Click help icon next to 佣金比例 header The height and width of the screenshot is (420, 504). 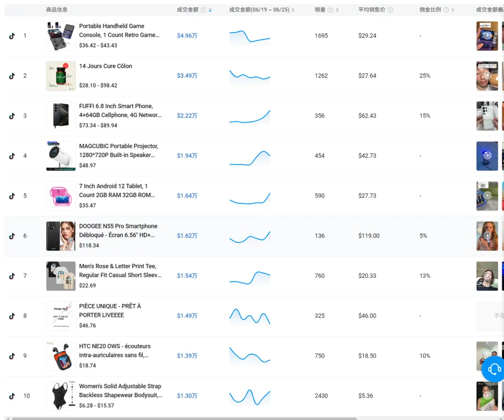tap(446, 10)
